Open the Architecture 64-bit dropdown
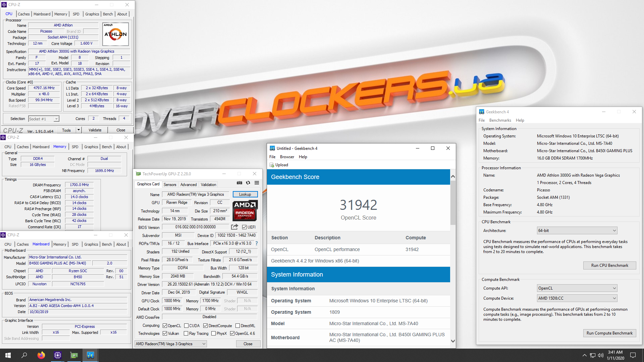The width and height of the screenshot is (644, 362). pyautogui.click(x=577, y=230)
